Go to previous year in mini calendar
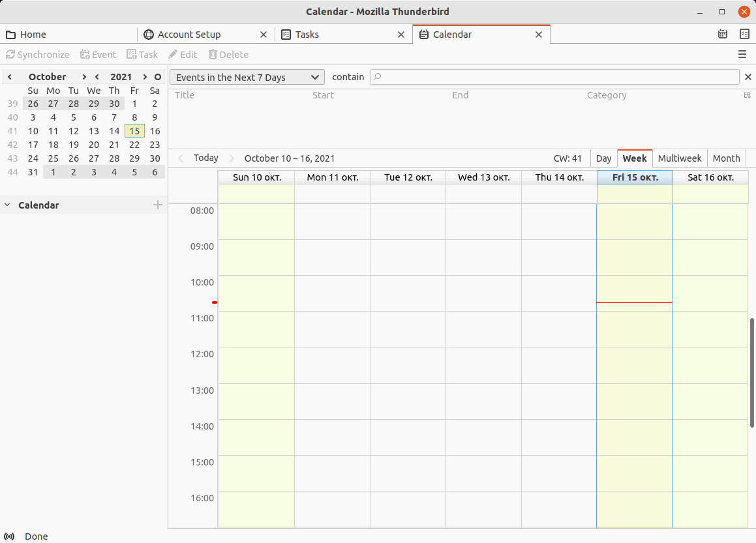756x543 pixels. pyautogui.click(x=97, y=77)
